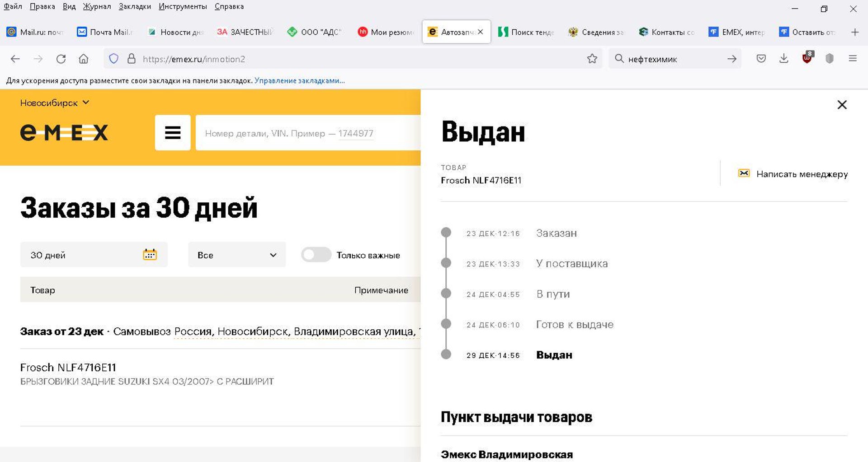Close the Выдан order status panel
Screen dimensions: 868x462
click(x=842, y=105)
